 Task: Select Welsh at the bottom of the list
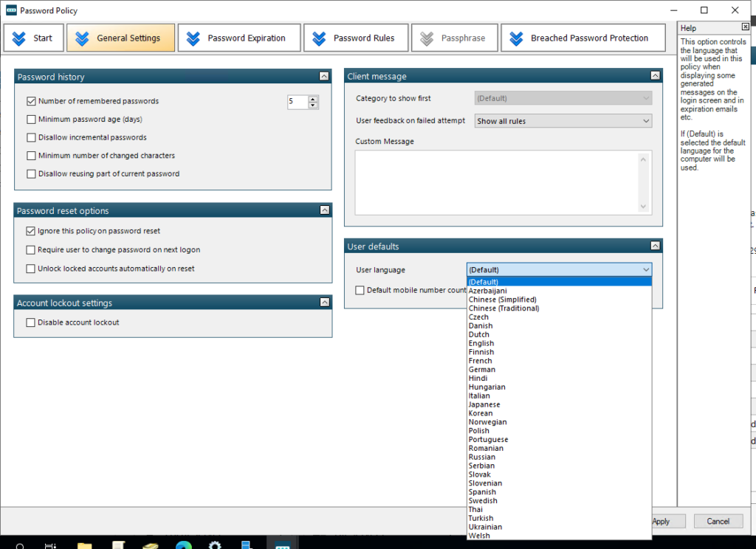(560, 536)
